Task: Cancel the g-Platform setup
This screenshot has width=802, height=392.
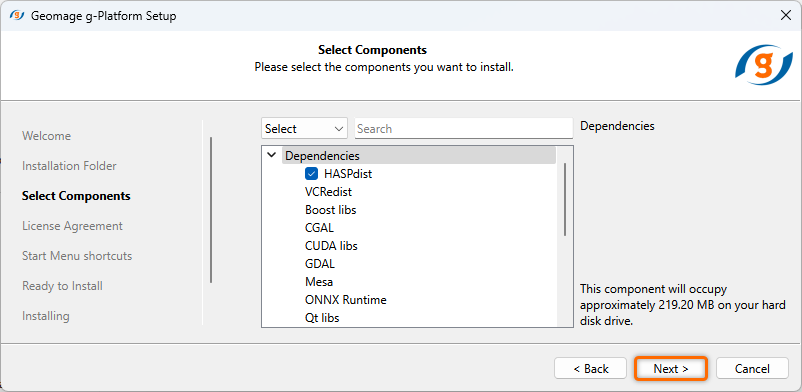Action: tap(752, 368)
